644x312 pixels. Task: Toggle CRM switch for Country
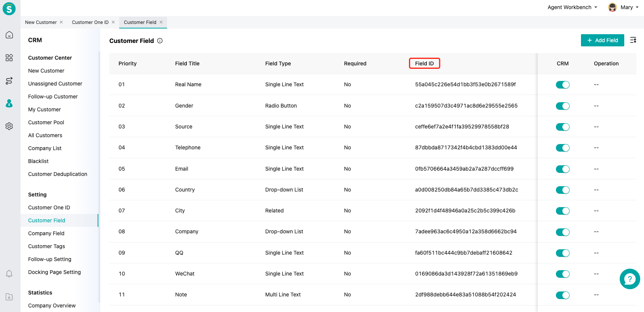[x=562, y=190]
